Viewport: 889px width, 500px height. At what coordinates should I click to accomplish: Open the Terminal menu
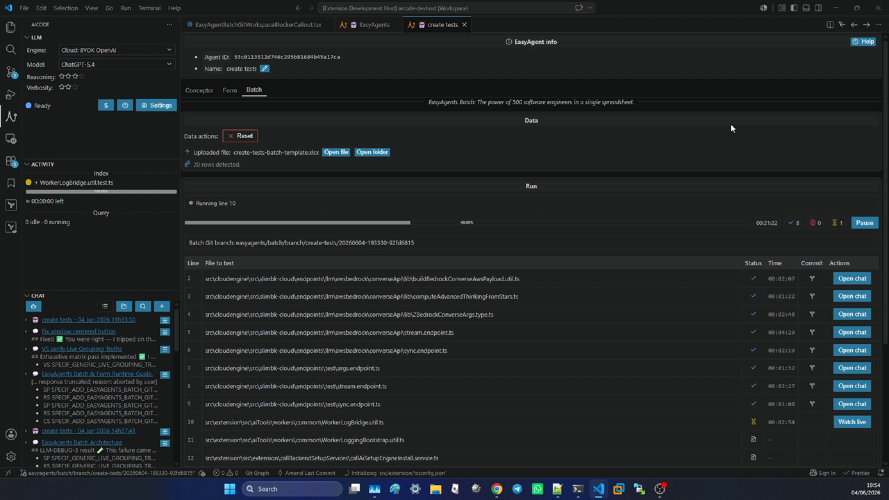click(x=149, y=8)
